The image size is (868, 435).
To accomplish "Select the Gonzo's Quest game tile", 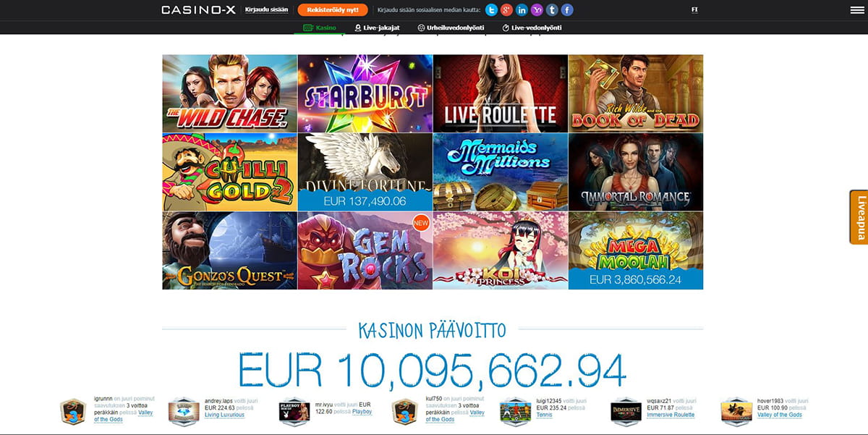I will pos(229,250).
